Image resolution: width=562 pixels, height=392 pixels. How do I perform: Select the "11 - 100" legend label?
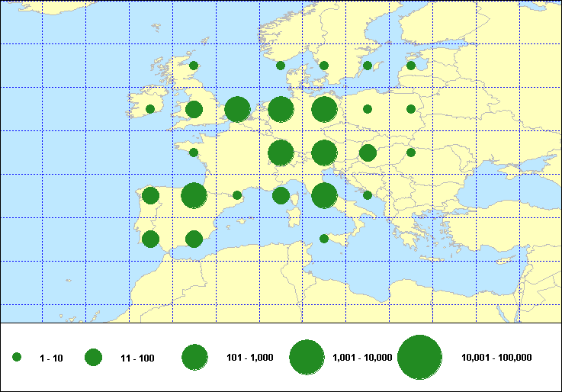(137, 358)
